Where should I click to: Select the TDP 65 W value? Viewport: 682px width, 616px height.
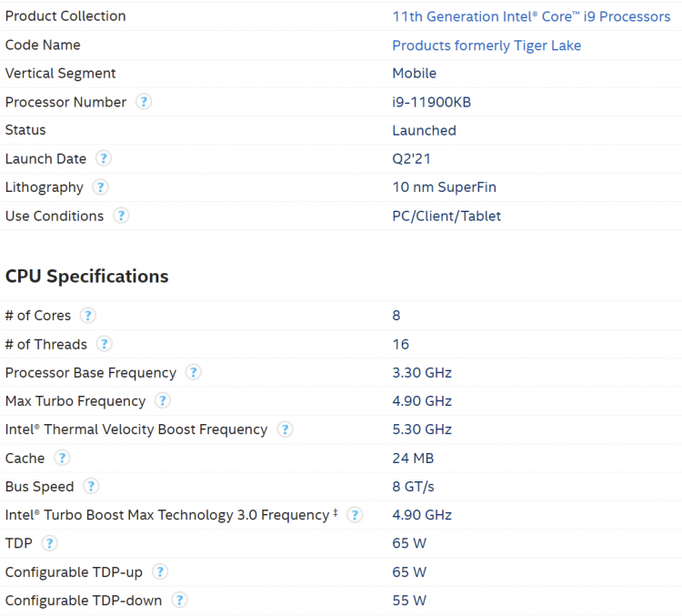click(409, 543)
